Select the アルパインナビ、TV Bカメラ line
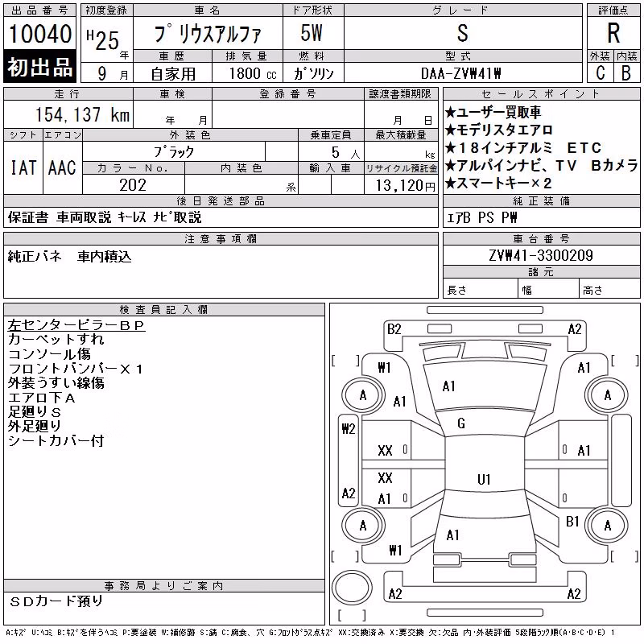Image resolution: width=644 pixels, height=644 pixels. 541,165
